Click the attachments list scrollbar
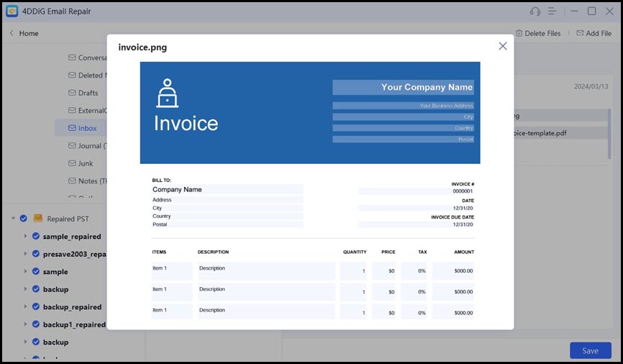 point(609,133)
